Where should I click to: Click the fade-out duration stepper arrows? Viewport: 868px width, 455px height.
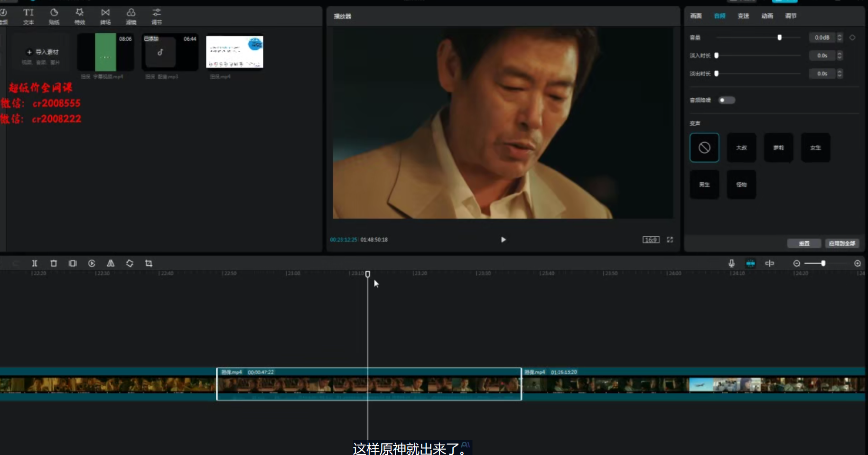840,74
